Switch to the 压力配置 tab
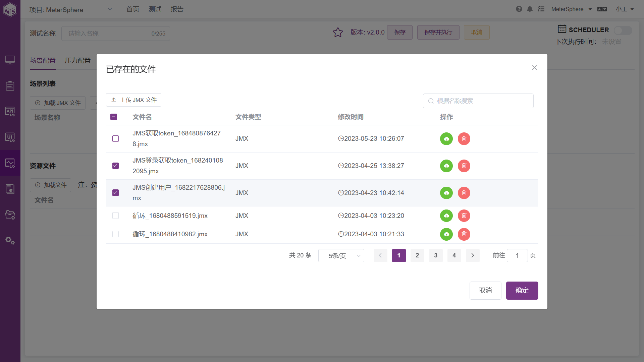Image resolution: width=644 pixels, height=362 pixels. pyautogui.click(x=77, y=60)
